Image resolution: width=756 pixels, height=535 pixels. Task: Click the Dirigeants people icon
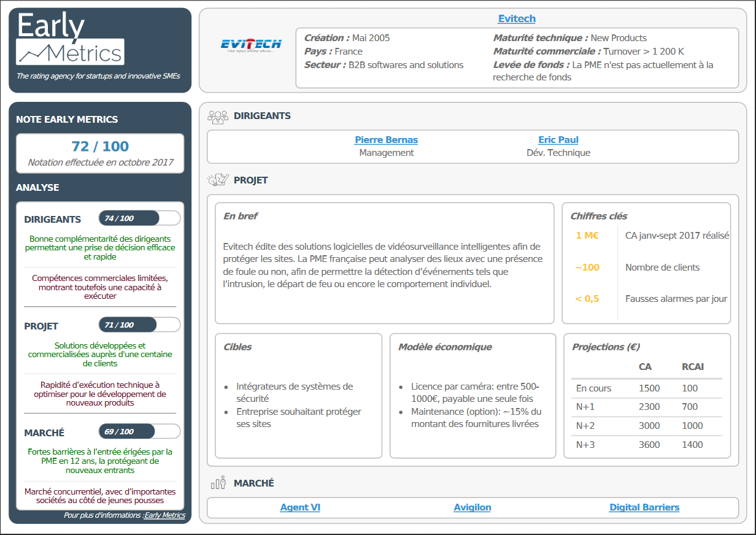(x=218, y=115)
